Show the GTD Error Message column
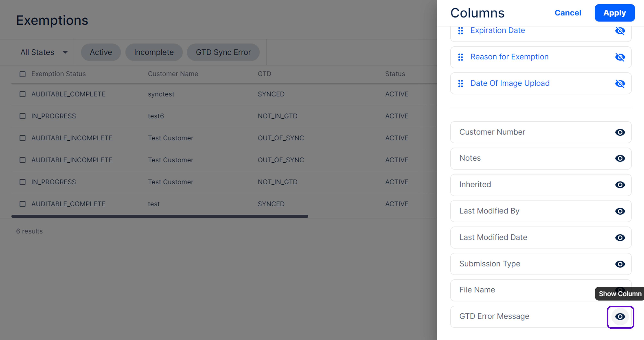644x340 pixels. pos(620,317)
